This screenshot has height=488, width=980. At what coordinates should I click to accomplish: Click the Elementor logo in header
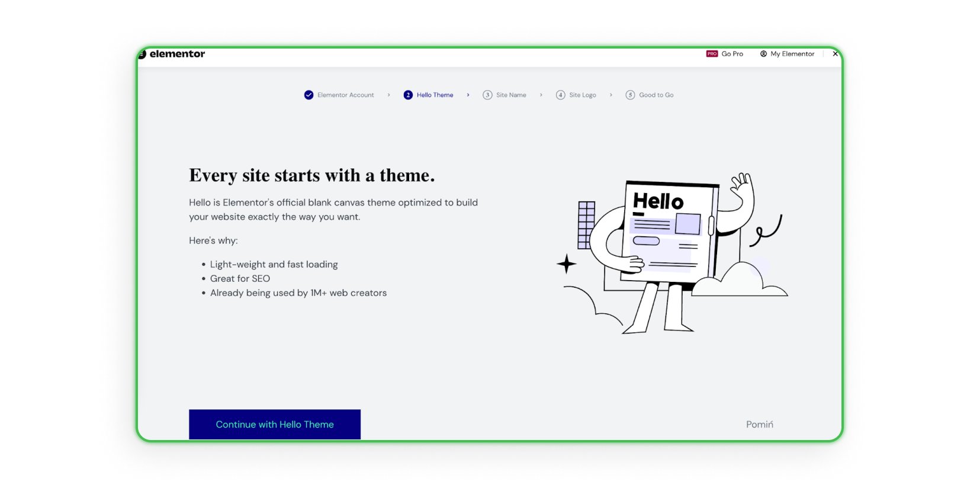172,54
